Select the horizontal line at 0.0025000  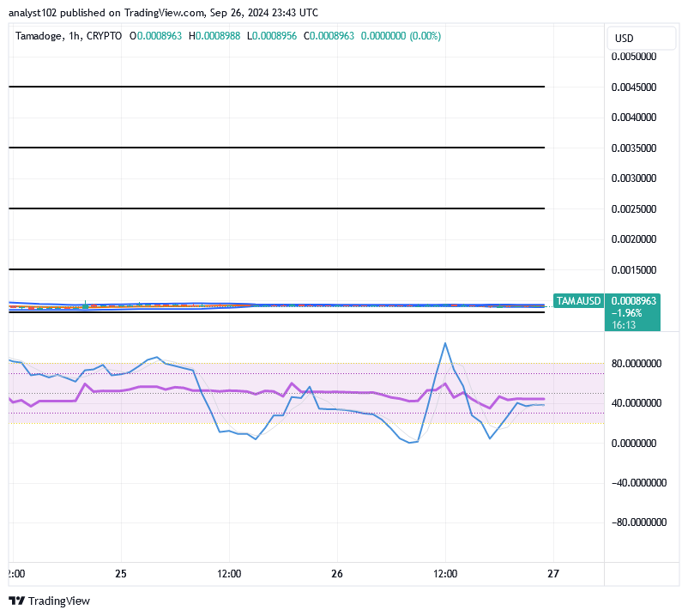276,208
